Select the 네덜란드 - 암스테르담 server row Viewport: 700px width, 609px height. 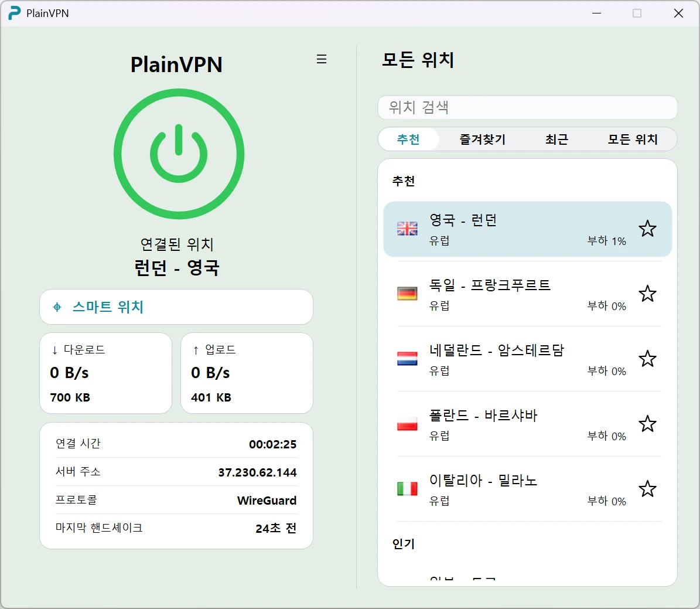(x=528, y=359)
